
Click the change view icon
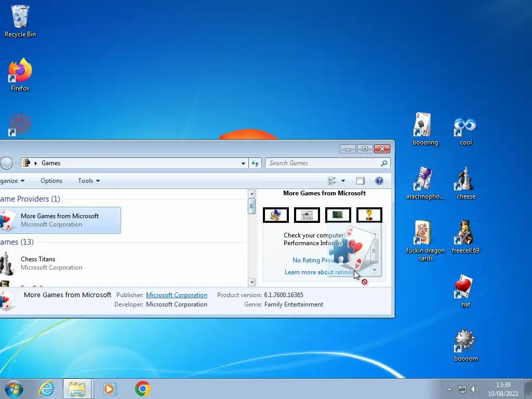pos(332,181)
